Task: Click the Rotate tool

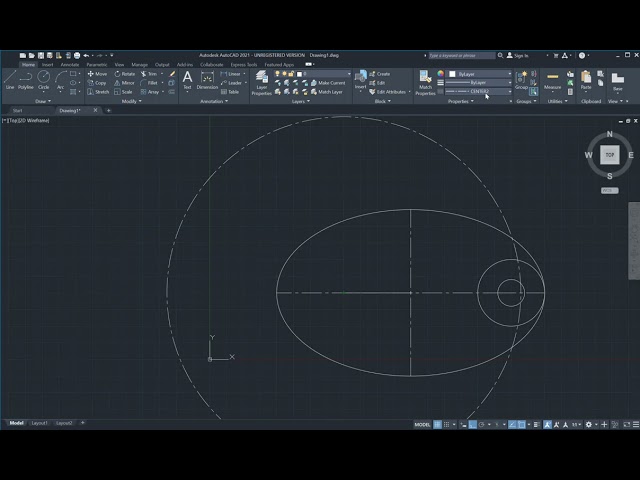Action: (124, 74)
